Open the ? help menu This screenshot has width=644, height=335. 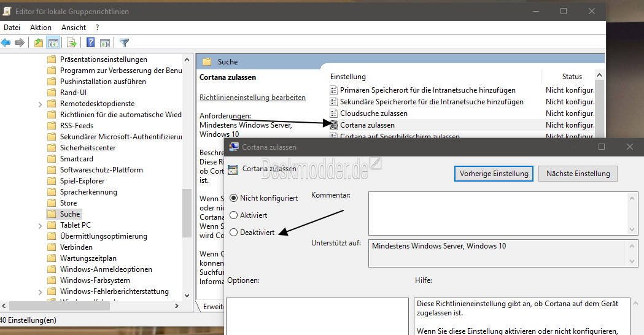point(98,28)
